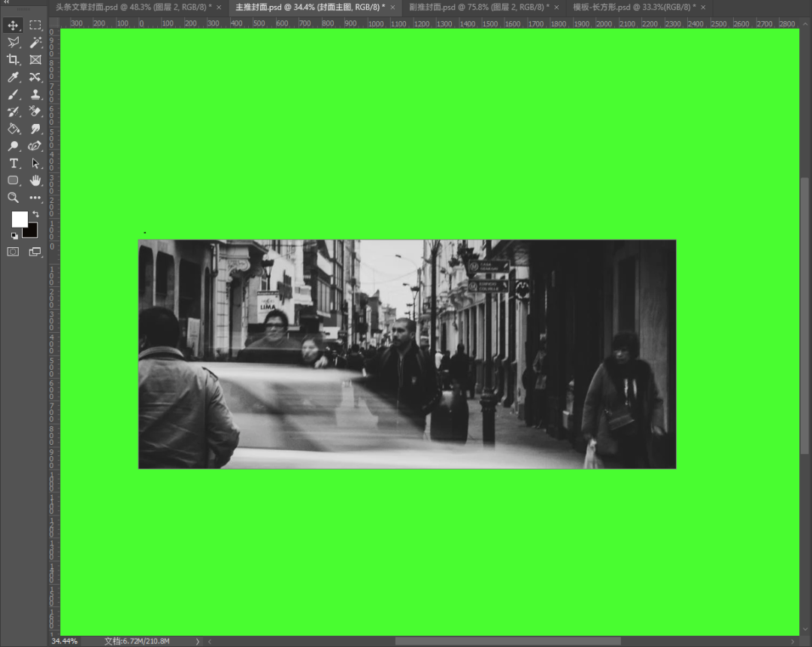The width and height of the screenshot is (812, 647).
Task: Select the Magic Wand tool
Action: click(35, 42)
